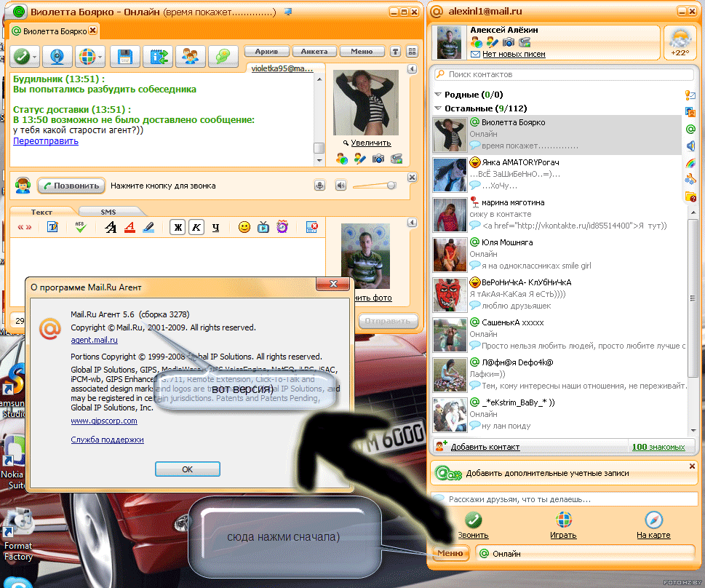Click the Отправить send button

pos(388,321)
